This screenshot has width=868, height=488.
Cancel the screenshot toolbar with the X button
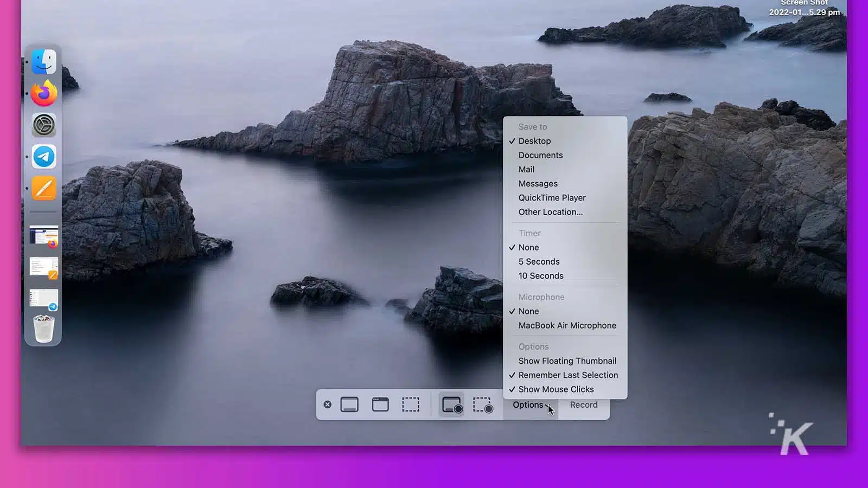[328, 403]
